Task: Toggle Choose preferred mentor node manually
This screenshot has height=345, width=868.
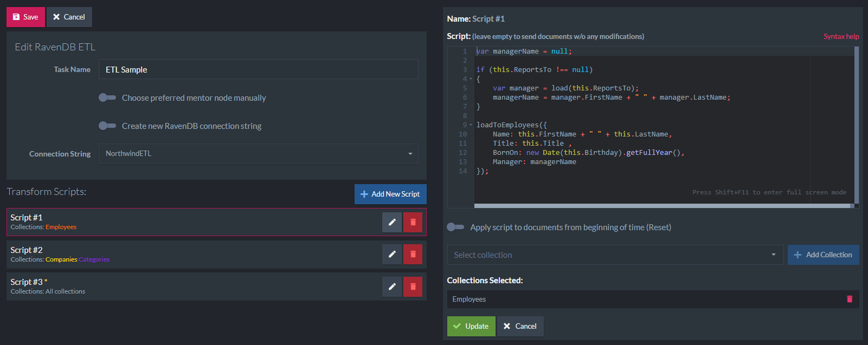Action: tap(107, 97)
